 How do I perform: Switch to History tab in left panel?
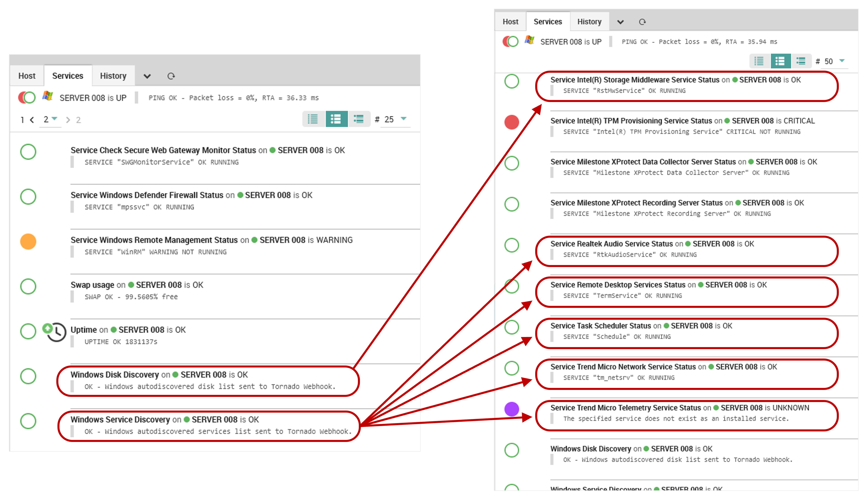pos(113,76)
